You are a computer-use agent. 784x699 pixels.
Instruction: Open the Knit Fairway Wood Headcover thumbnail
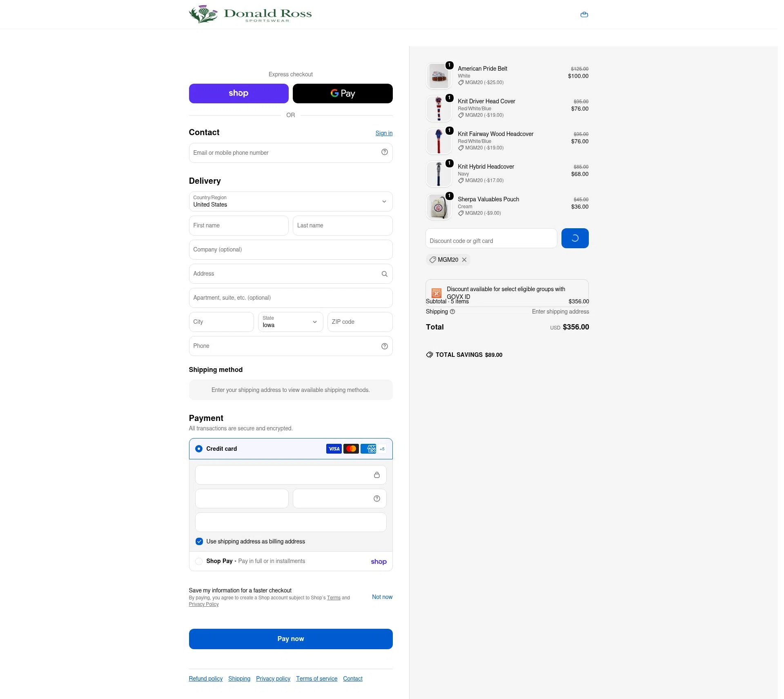439,141
